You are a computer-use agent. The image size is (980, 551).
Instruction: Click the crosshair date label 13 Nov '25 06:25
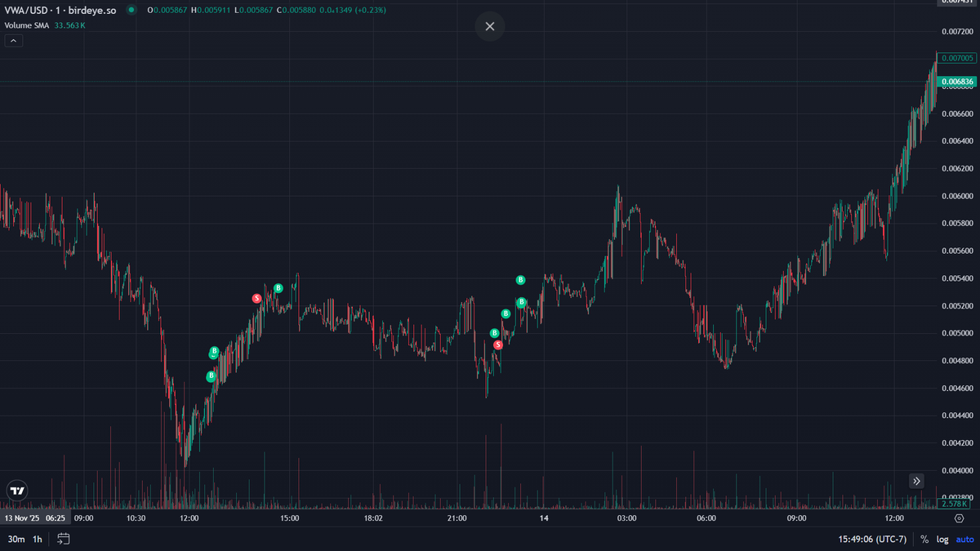(34, 518)
